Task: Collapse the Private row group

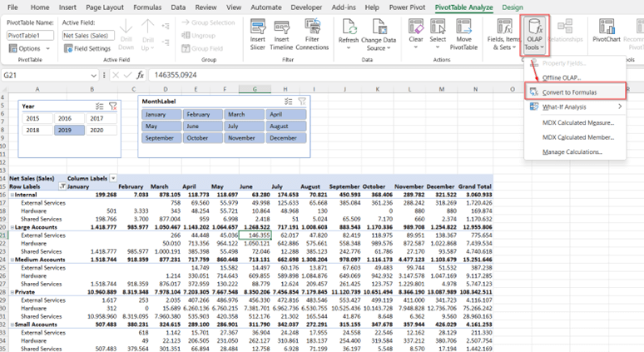Action: pos(12,292)
